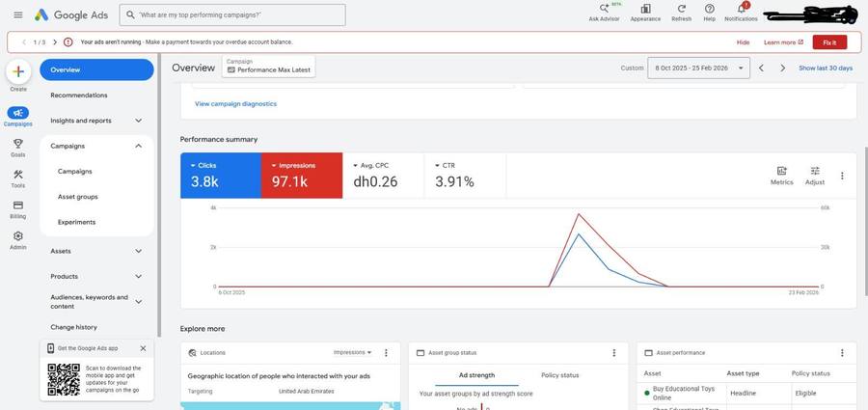Screen dimensions: 868x410
Task: Open Admin gear icon
Action: tap(18, 240)
